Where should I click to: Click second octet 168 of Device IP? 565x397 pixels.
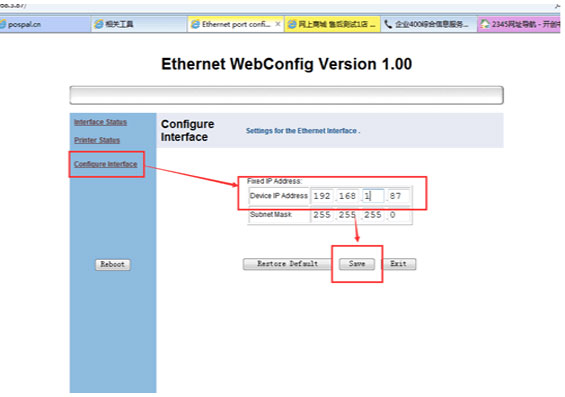(347, 196)
